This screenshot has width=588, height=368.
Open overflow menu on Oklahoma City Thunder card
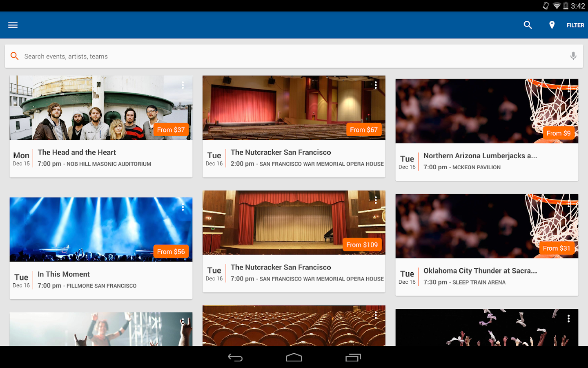point(568,203)
